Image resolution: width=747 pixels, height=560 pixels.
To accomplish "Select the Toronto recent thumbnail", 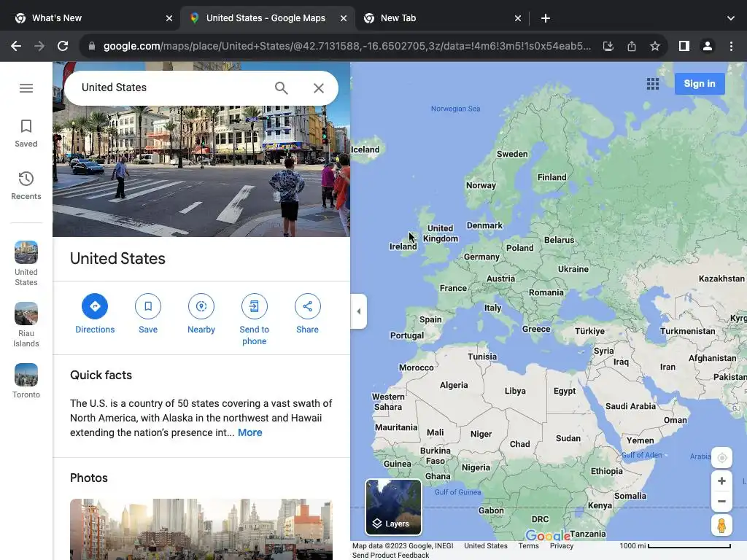I will coord(26,381).
